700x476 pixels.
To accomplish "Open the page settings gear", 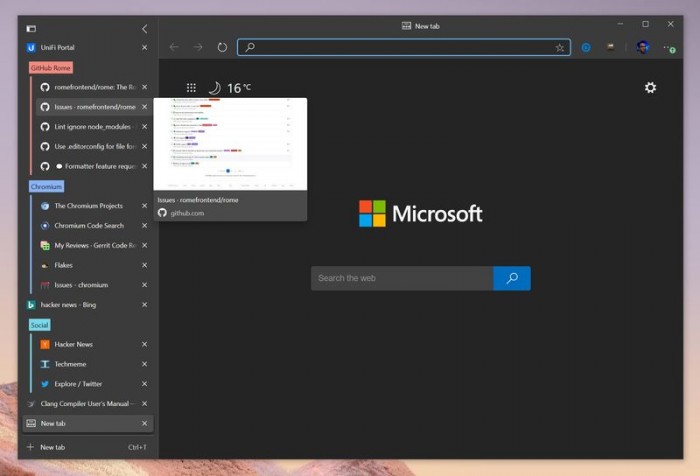I will [x=650, y=88].
